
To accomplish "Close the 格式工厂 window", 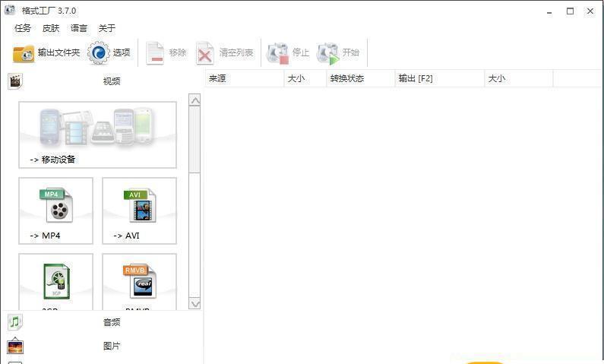I will pyautogui.click(x=590, y=11).
